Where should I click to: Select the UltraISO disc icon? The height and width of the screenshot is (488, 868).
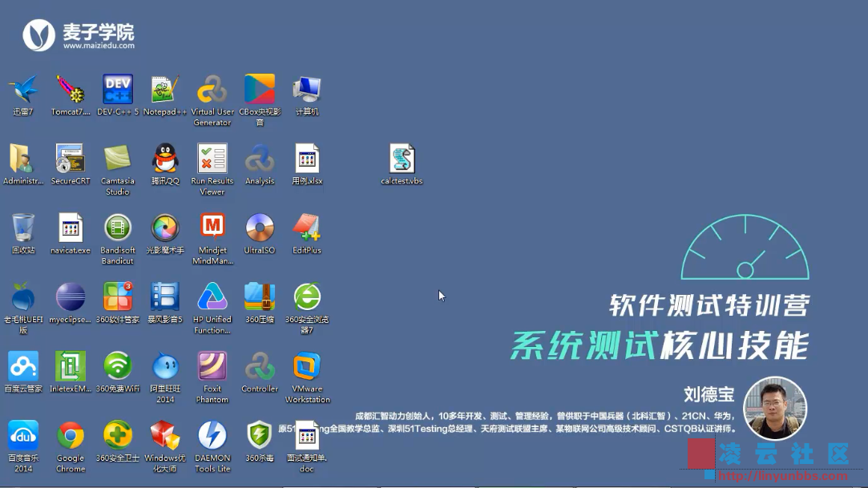(x=260, y=228)
